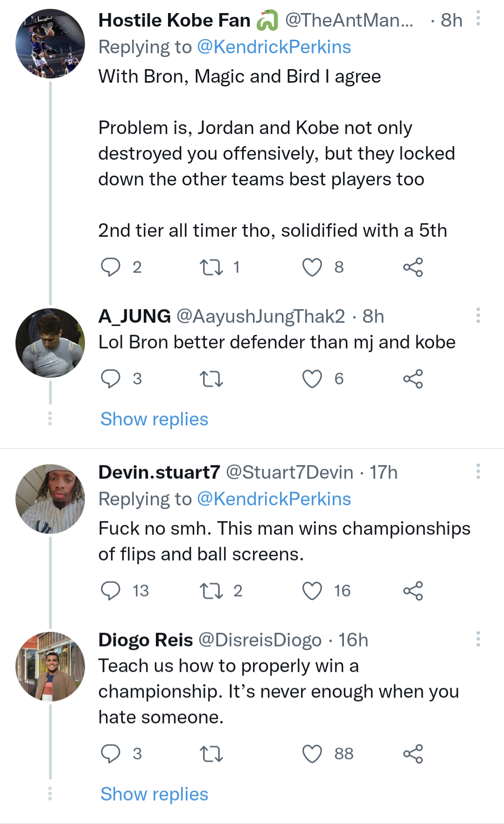The width and height of the screenshot is (504, 824).
Task: Retweet Devin.stuart7's tweet
Action: [x=211, y=591]
